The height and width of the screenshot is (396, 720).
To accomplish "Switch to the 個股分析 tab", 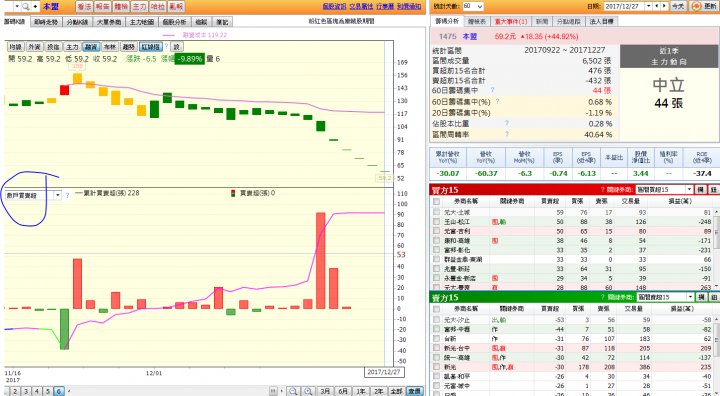I will (x=174, y=22).
